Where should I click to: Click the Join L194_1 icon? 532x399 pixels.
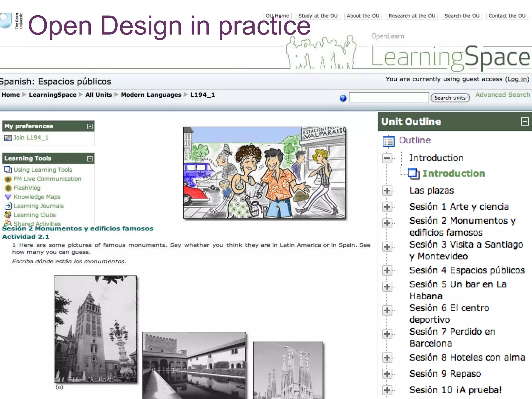click(8, 138)
